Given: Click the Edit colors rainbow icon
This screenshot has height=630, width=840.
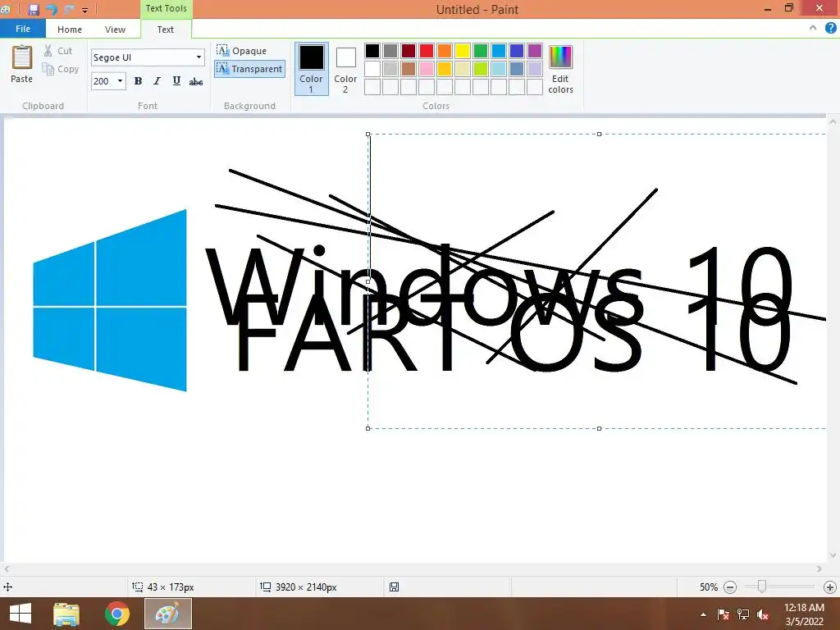Looking at the screenshot, I should click(x=560, y=57).
